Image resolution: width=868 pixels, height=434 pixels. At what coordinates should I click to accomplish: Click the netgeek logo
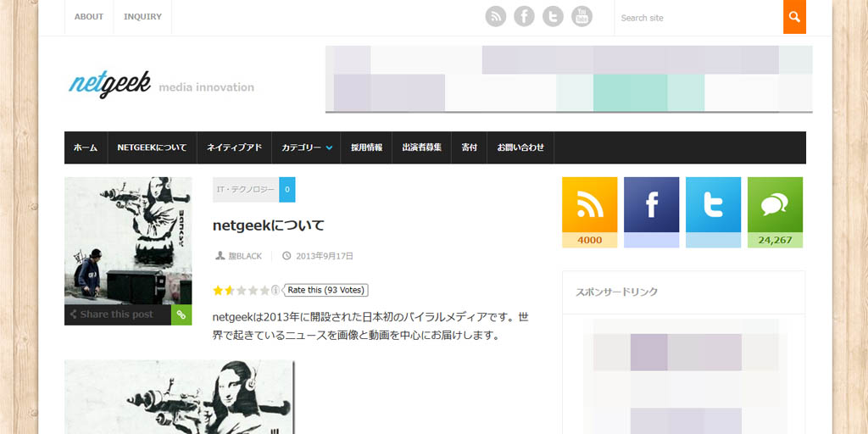(109, 85)
